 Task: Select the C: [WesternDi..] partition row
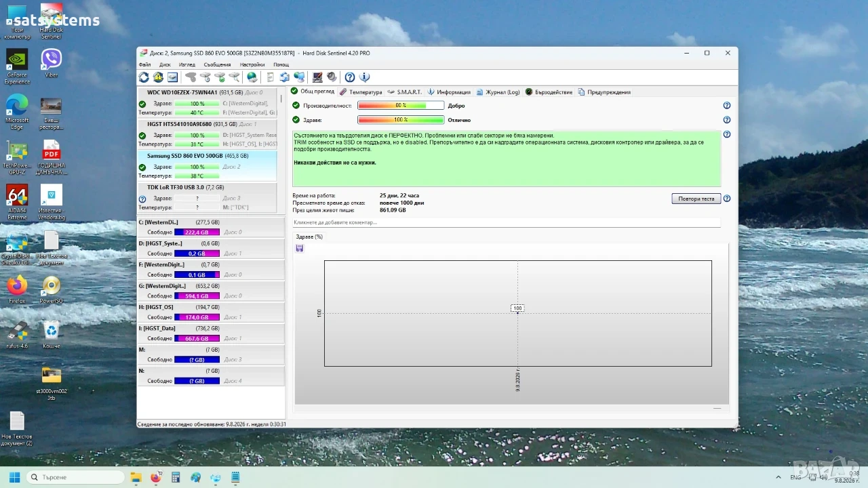[x=211, y=227]
